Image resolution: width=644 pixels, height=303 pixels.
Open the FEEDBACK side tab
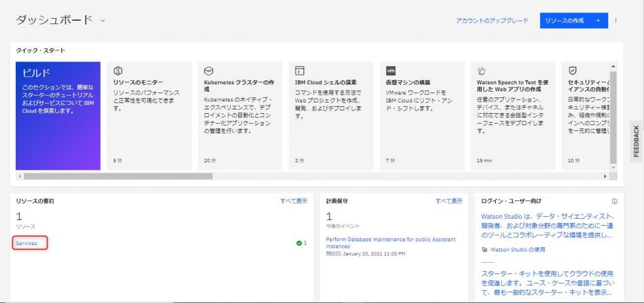click(636, 141)
